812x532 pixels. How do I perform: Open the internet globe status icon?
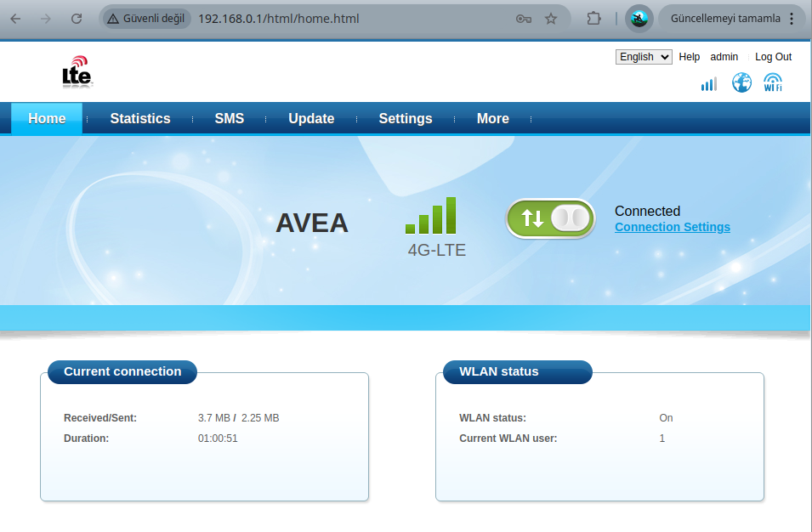coord(741,82)
